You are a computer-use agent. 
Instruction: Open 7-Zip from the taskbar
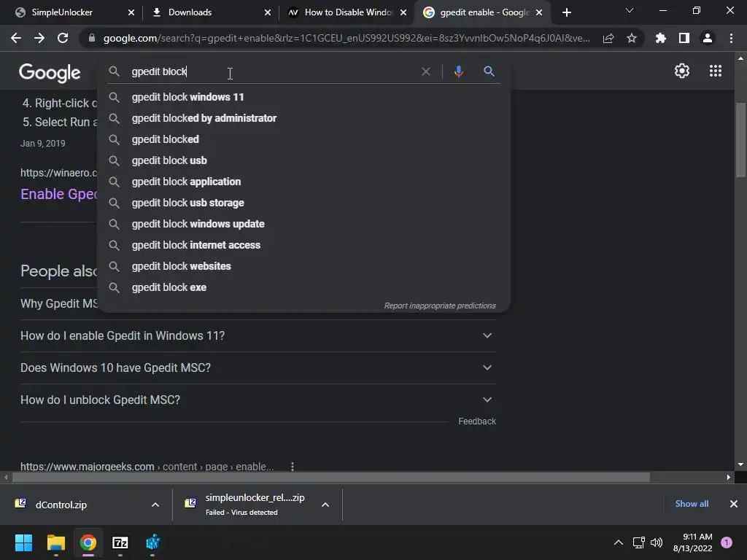point(120,542)
